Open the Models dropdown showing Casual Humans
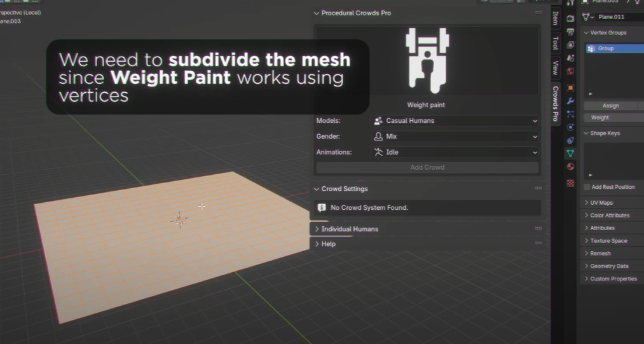The image size is (644, 344). 455,121
